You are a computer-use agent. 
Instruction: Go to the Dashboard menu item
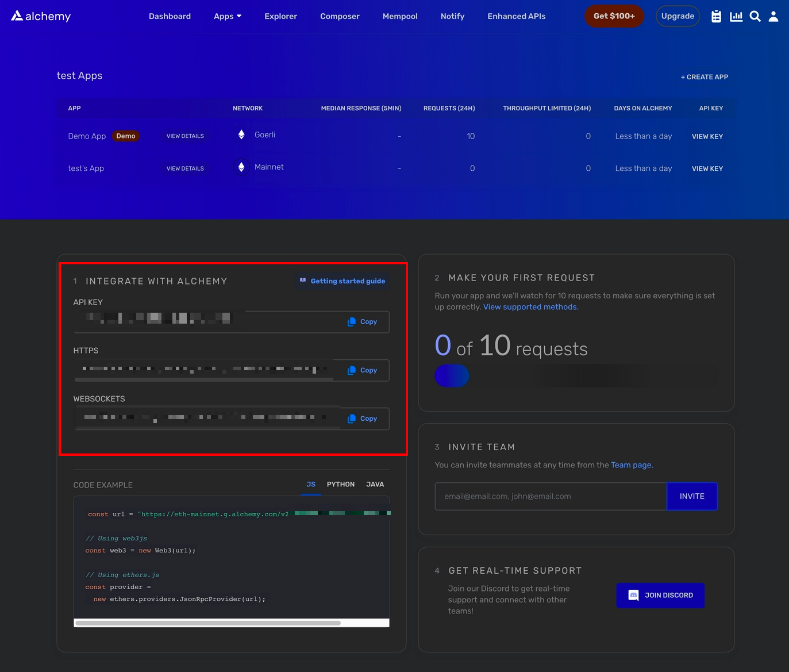170,16
